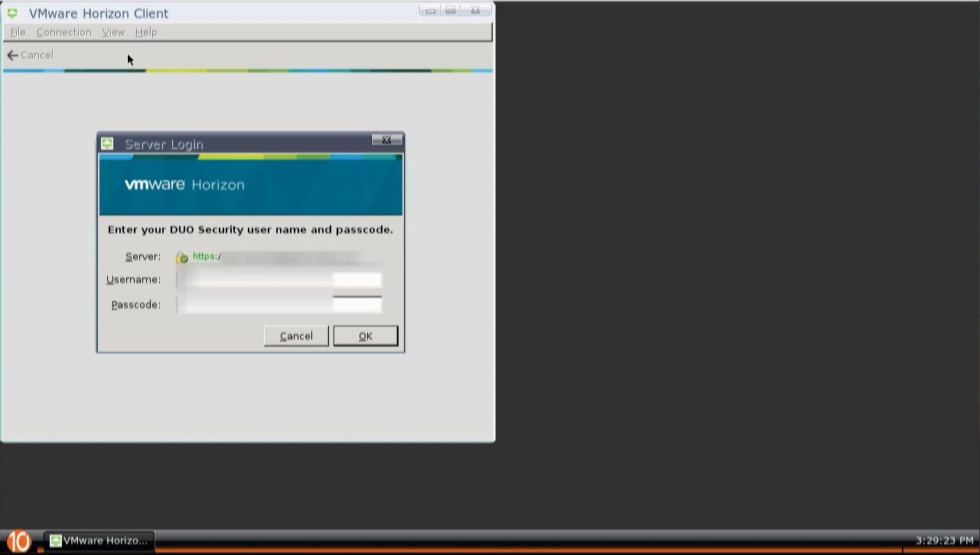Open the start menu icon in taskbar
The width and height of the screenshot is (980, 555).
18,541
